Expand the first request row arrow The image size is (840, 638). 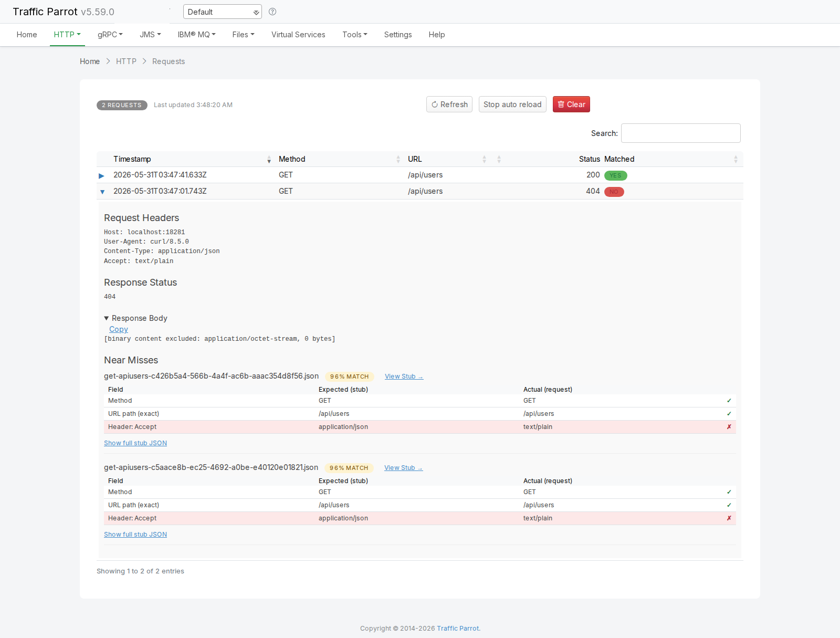101,175
